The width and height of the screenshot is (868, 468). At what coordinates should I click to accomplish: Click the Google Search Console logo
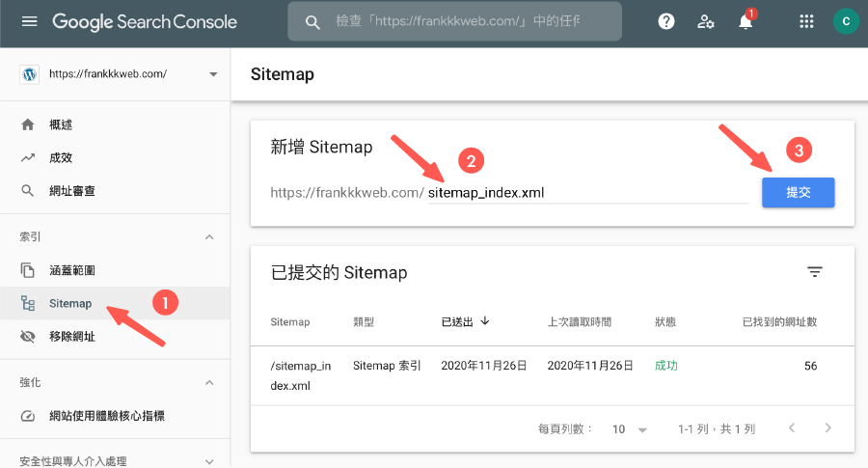145,21
